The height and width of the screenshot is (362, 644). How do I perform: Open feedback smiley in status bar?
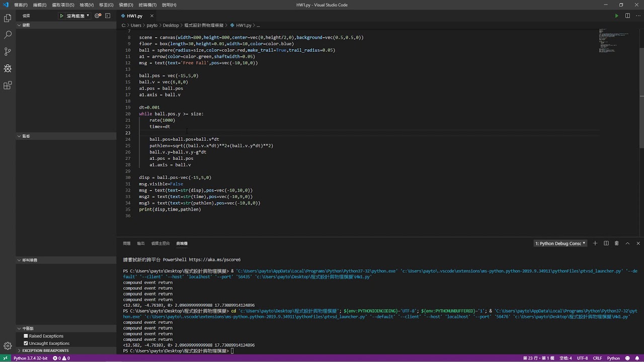pos(628,358)
